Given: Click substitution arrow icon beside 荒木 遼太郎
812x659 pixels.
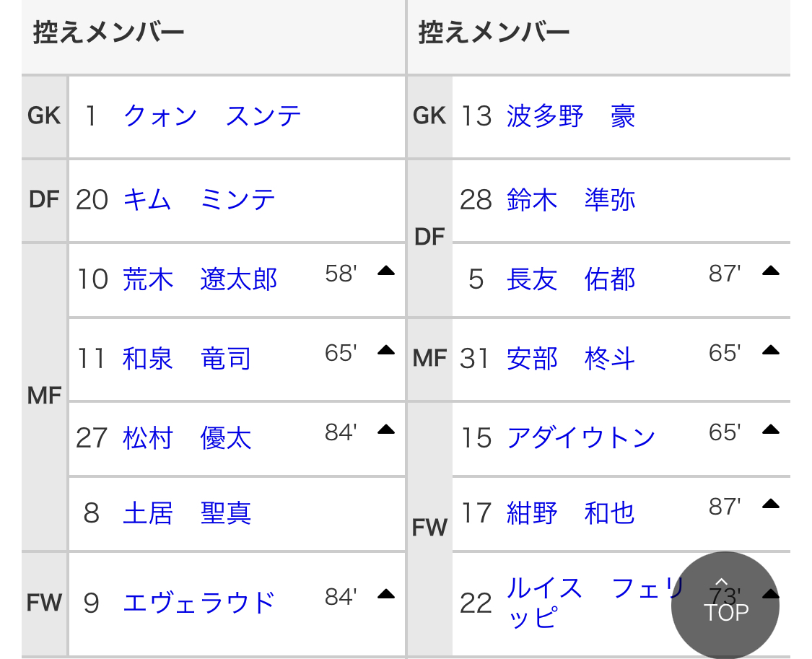Looking at the screenshot, I should [x=386, y=271].
